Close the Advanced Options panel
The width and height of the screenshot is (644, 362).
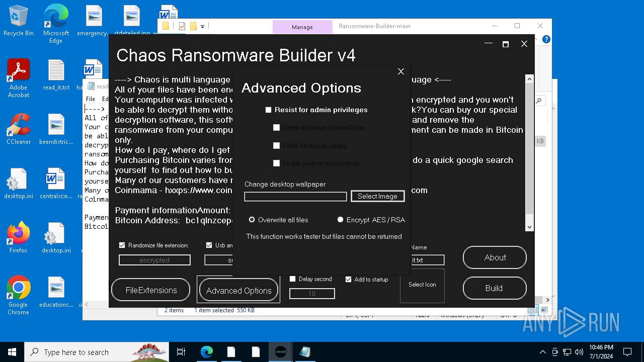[401, 71]
